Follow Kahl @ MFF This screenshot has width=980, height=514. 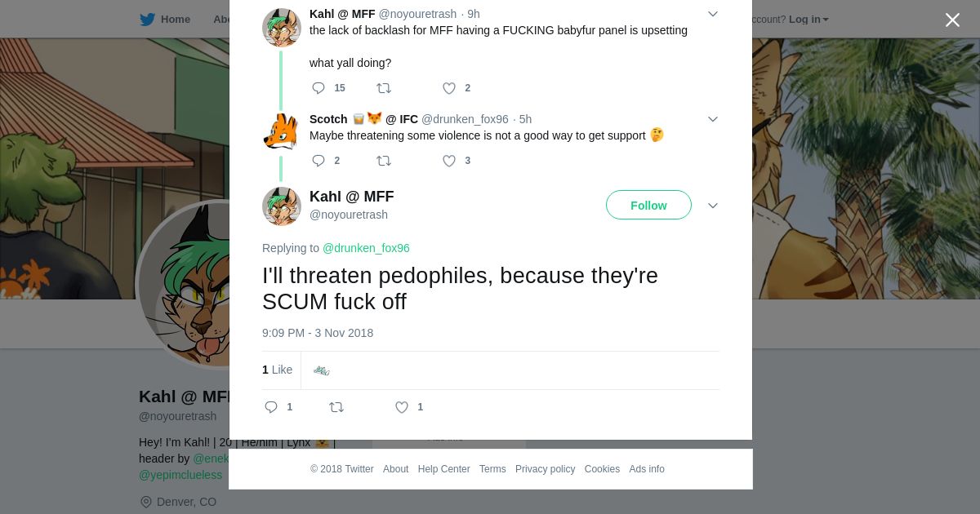click(648, 206)
